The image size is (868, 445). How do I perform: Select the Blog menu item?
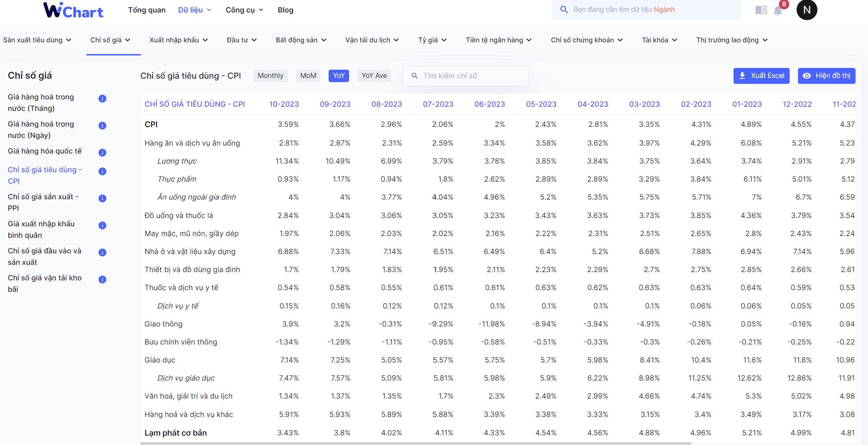(286, 10)
